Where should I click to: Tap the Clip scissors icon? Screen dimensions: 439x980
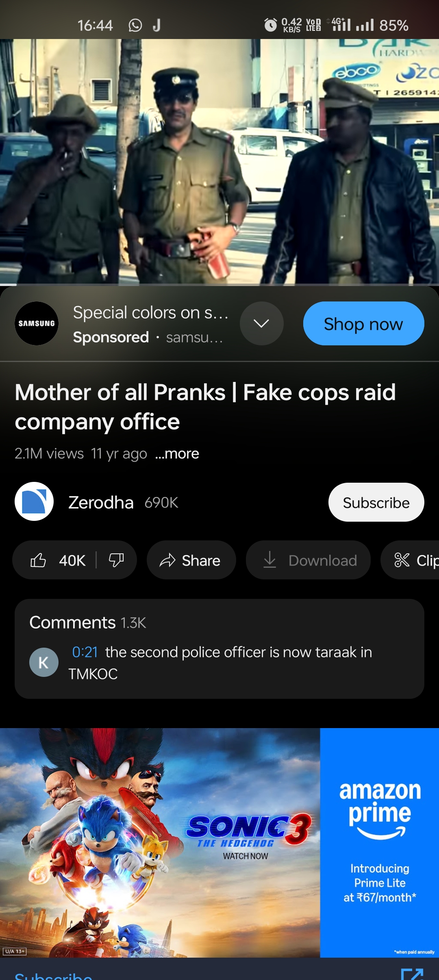402,560
